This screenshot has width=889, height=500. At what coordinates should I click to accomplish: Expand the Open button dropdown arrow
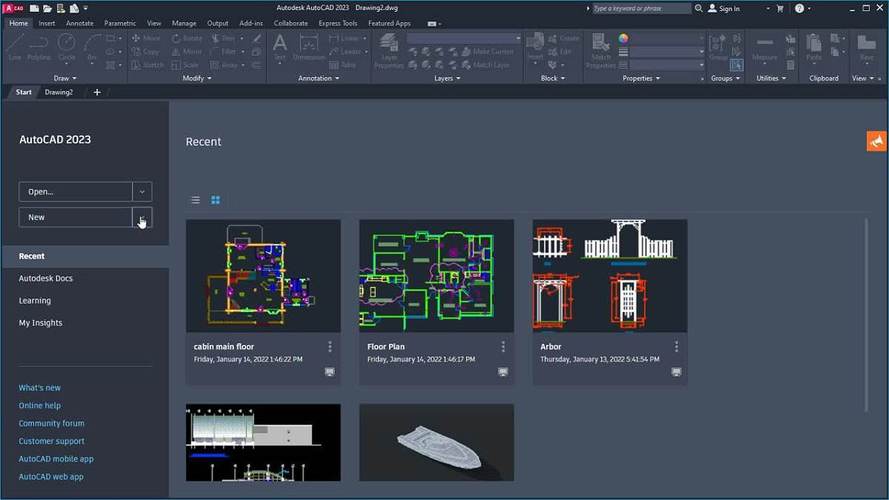(142, 191)
